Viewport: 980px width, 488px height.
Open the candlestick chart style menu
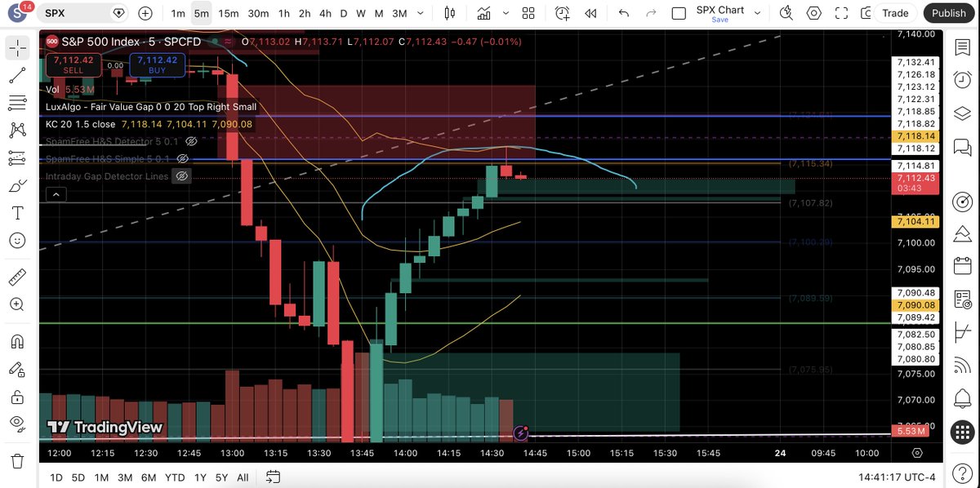(x=449, y=13)
